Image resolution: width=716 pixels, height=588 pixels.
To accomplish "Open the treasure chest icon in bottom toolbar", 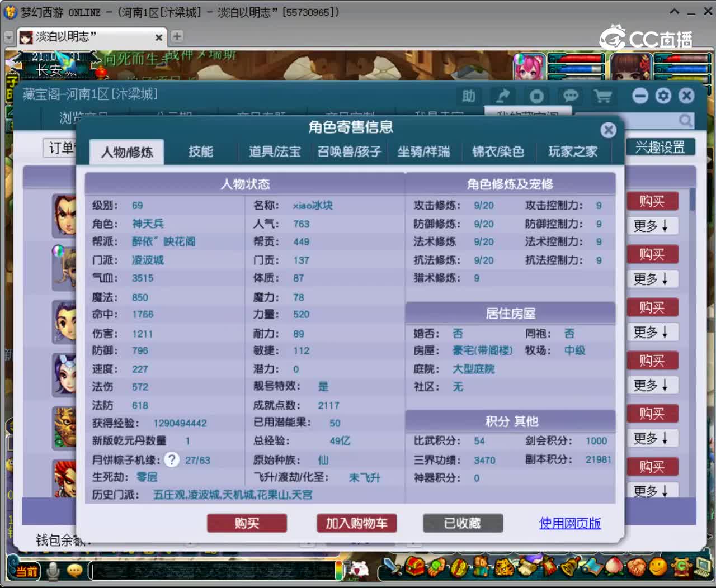I will [x=414, y=567].
